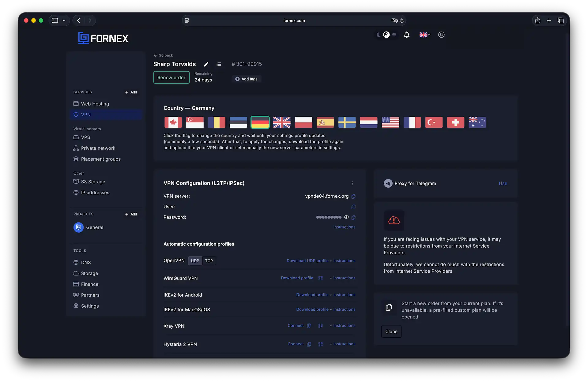
Task: Select the Sweden flag
Action: (347, 122)
